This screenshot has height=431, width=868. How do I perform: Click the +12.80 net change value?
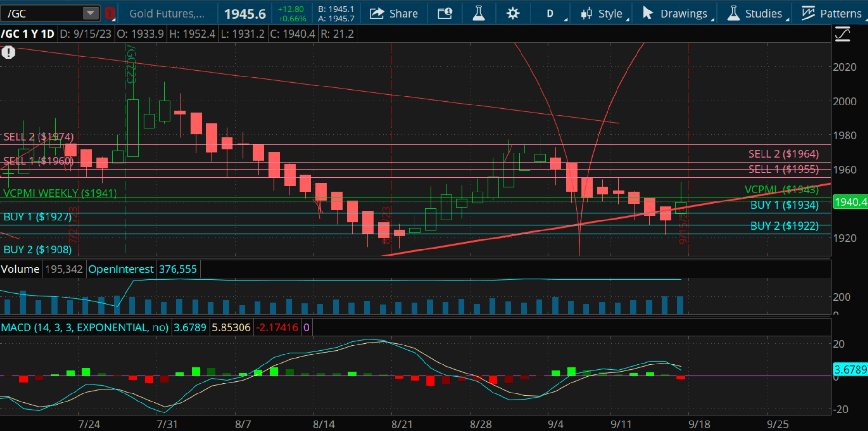tap(291, 9)
